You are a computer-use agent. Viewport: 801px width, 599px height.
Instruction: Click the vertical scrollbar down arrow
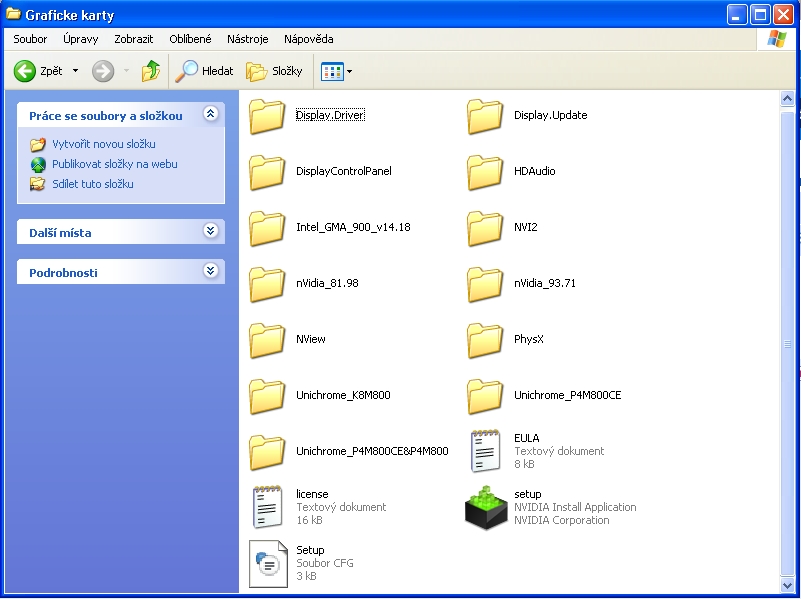pyautogui.click(x=788, y=583)
